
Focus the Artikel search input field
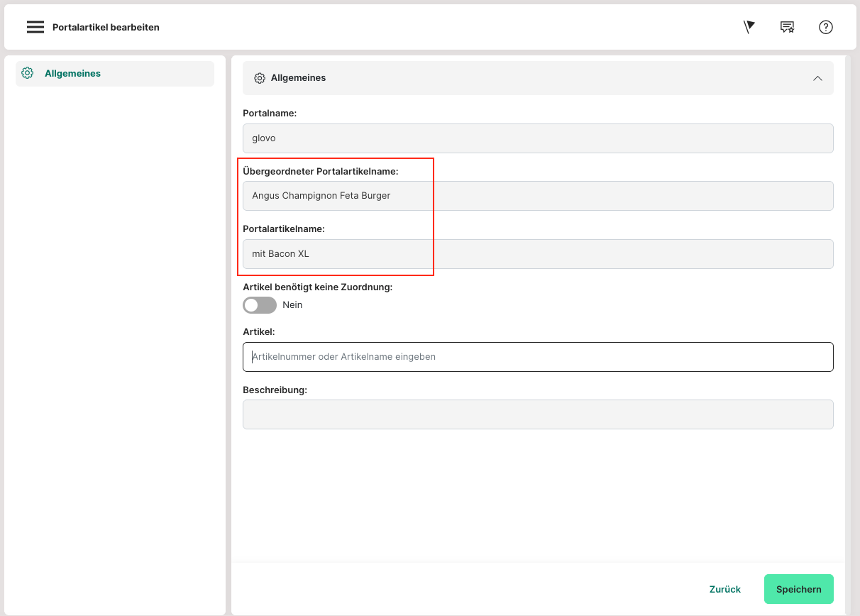click(538, 357)
